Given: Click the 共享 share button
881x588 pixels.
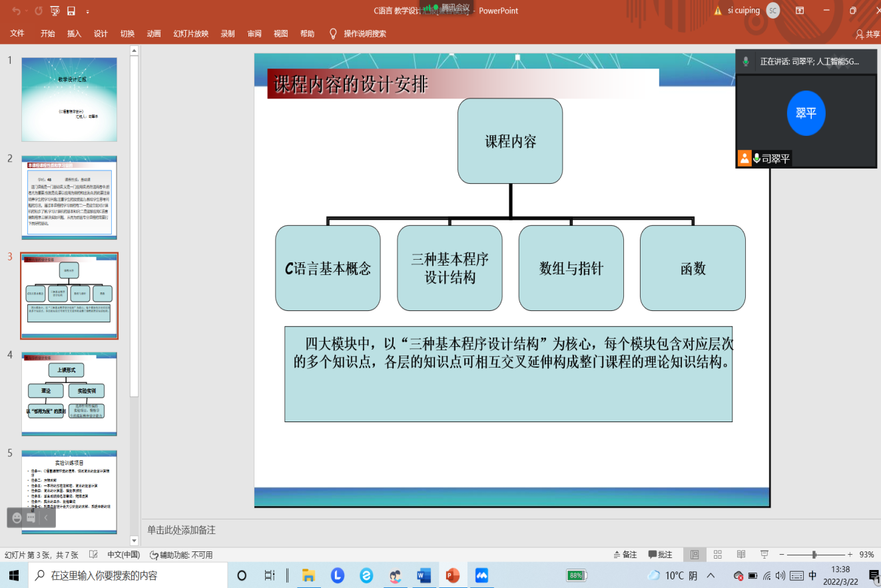Looking at the screenshot, I should 868,34.
